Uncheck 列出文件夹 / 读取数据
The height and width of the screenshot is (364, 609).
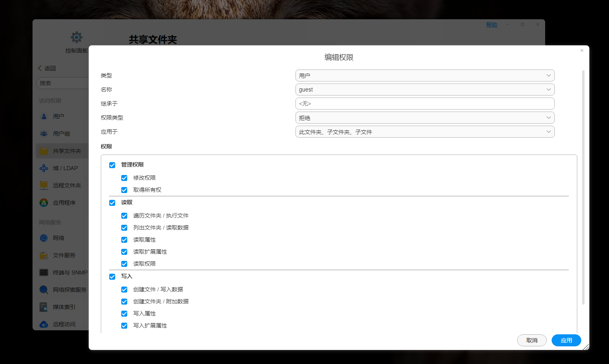coord(124,228)
